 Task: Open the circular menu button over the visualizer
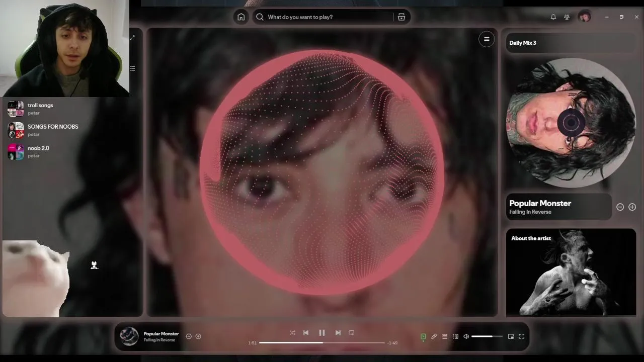tap(487, 39)
